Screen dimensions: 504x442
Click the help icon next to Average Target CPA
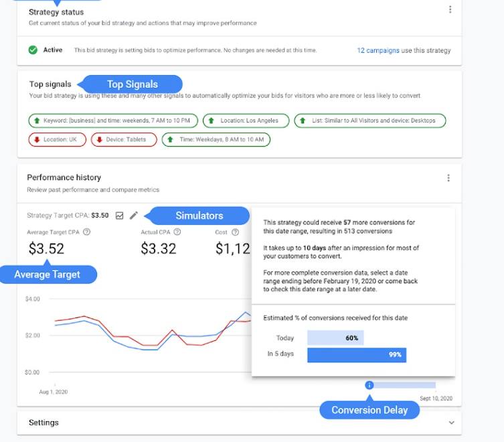[87, 232]
